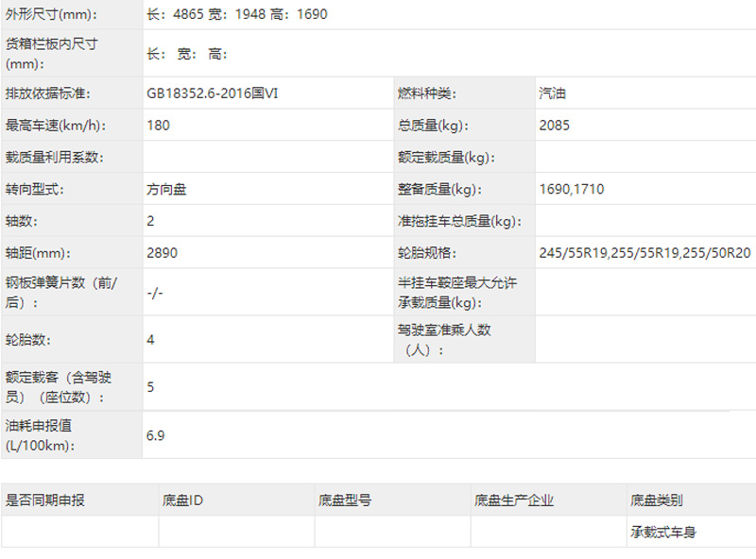Click the 燃料种类 label
Viewport: 756px width, 559px height.
(427, 93)
